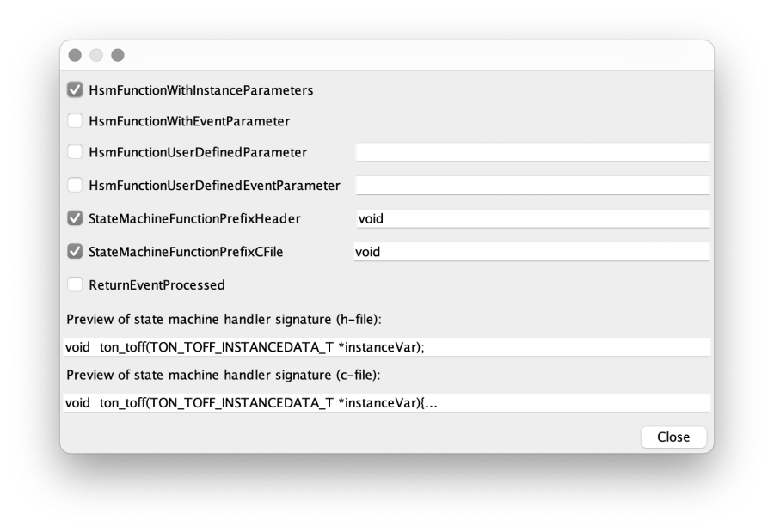Click the c-file preview label text

coord(223,375)
